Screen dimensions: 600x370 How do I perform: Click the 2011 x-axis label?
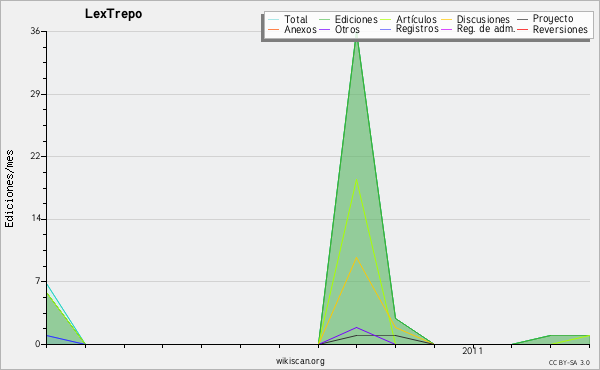(473, 350)
